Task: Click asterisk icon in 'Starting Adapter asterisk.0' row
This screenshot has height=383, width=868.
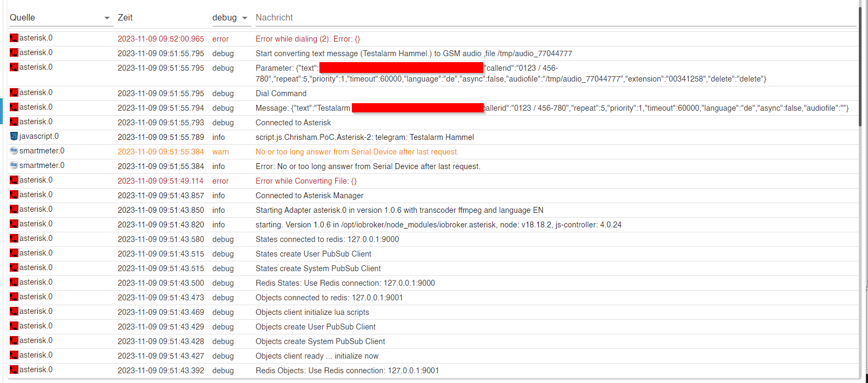Action: pyautogui.click(x=14, y=209)
